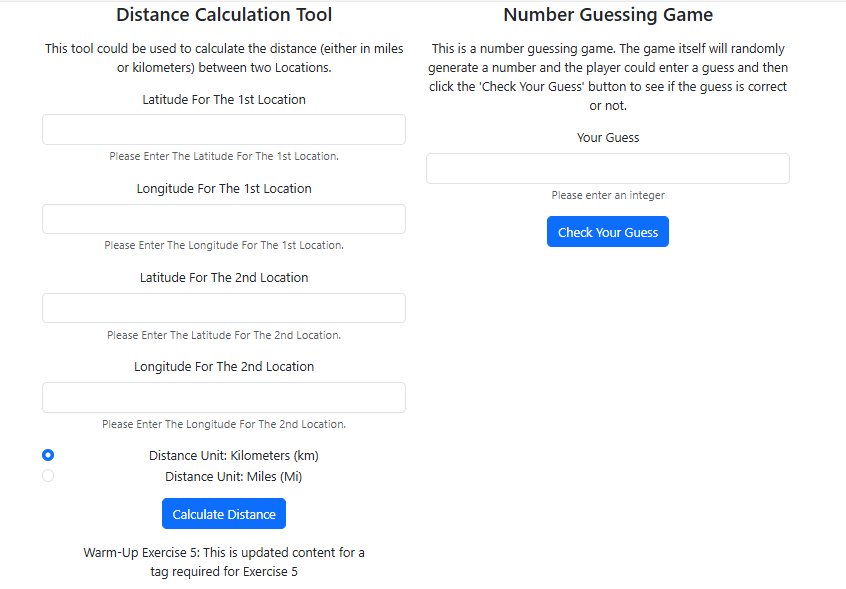Click the 'Your Guess' label text

coord(608,138)
